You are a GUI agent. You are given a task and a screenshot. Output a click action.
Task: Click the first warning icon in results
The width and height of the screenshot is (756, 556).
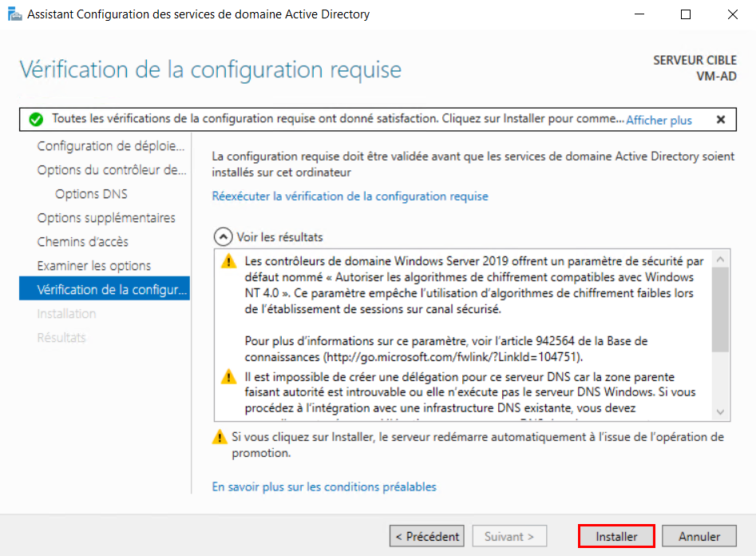229,261
